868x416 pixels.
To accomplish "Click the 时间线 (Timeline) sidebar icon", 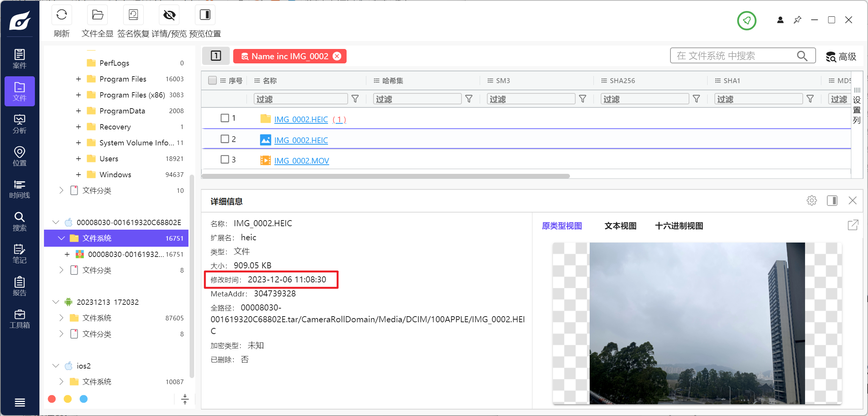I will [20, 189].
